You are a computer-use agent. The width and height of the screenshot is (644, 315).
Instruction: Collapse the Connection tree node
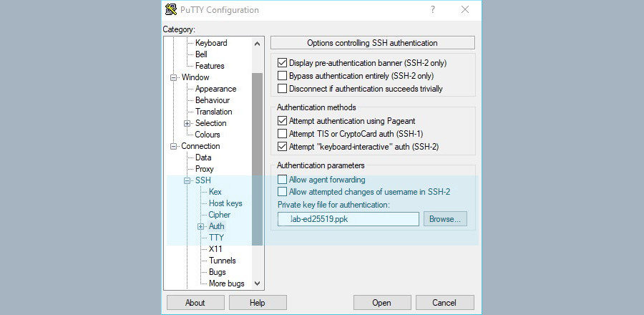[x=174, y=146]
